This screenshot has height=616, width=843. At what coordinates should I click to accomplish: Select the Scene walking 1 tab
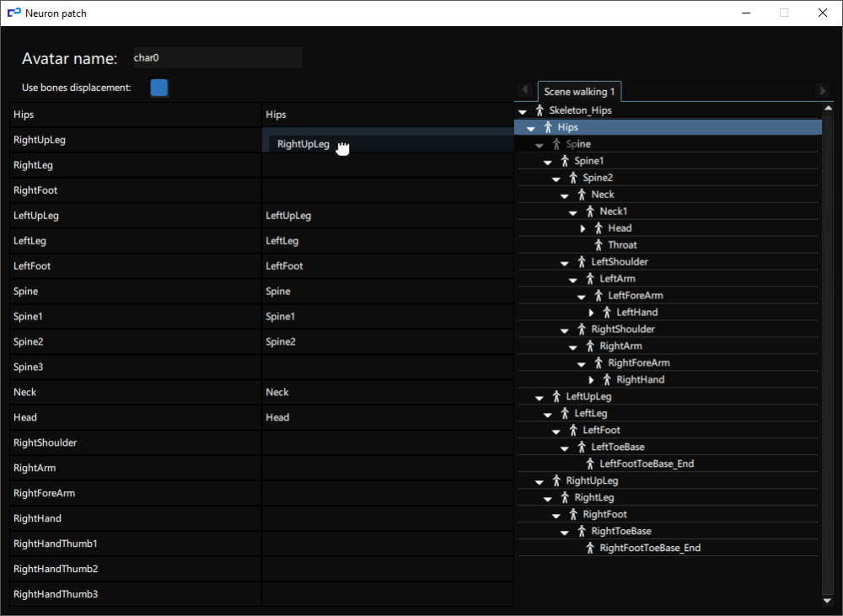click(x=580, y=91)
